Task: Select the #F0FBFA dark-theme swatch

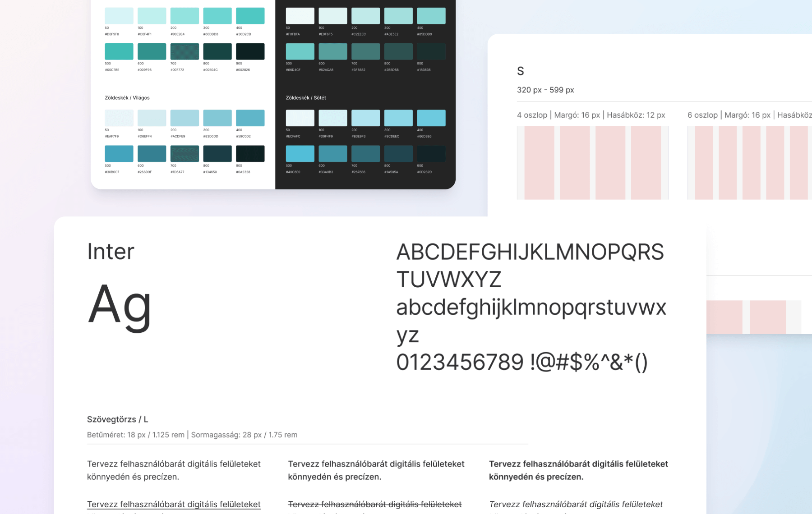Action: pos(300,16)
